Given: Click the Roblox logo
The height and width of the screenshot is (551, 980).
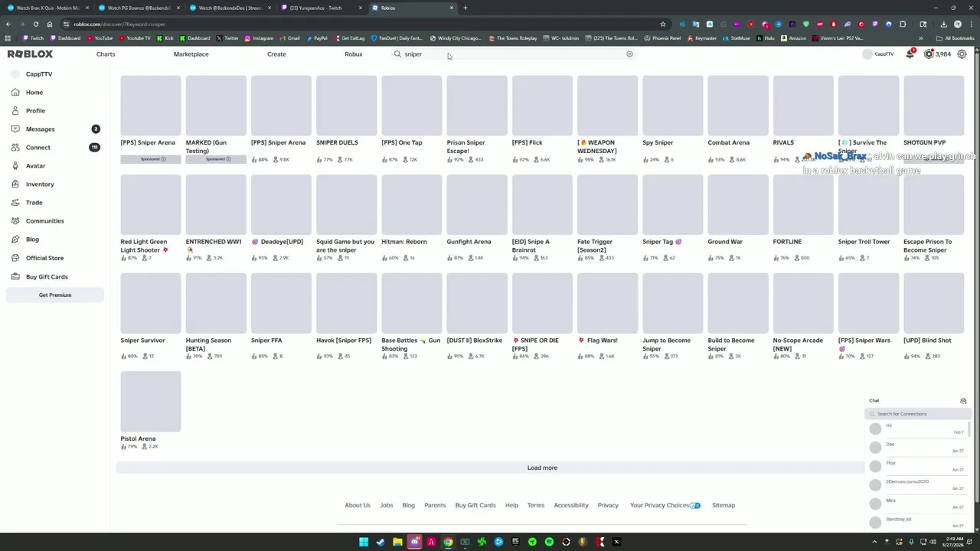Looking at the screenshot, I should [30, 54].
